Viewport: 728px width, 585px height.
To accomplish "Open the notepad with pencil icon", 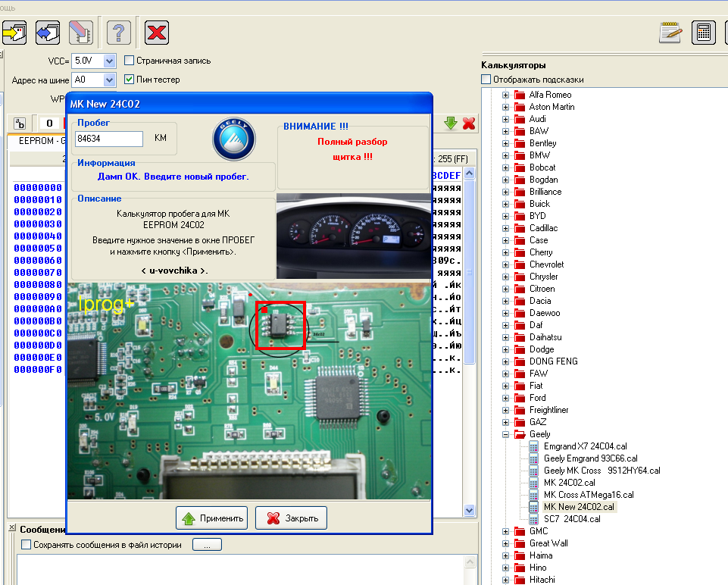I will 670,33.
